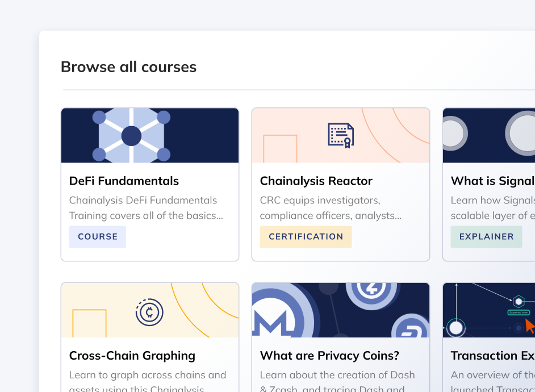
Task: Click the DeFi Fundamentals banner image
Action: (150, 135)
